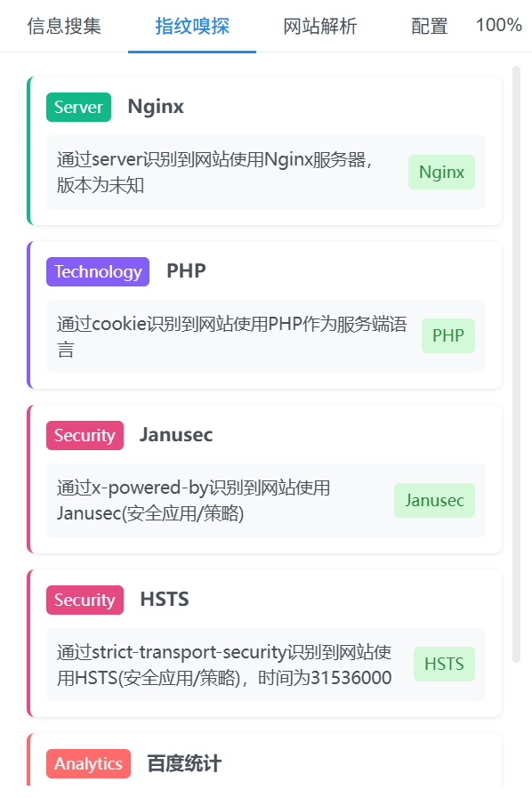Screen dimensions: 532x798
Task: Click the green Server category badge
Action: (78, 107)
